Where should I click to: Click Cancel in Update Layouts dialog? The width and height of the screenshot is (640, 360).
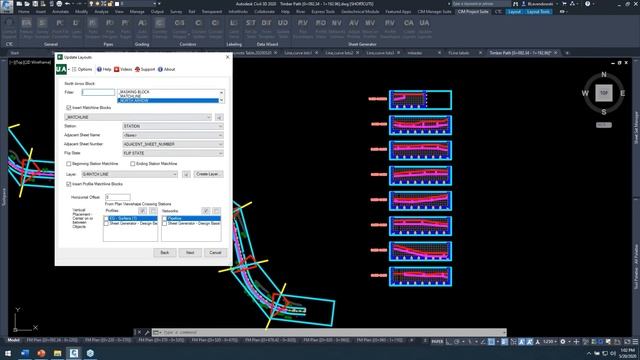click(215, 253)
